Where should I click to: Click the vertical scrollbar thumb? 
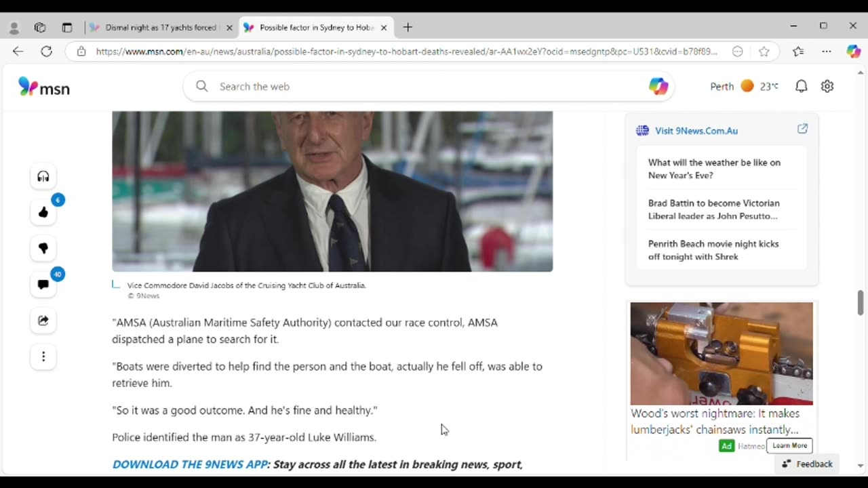tap(861, 303)
